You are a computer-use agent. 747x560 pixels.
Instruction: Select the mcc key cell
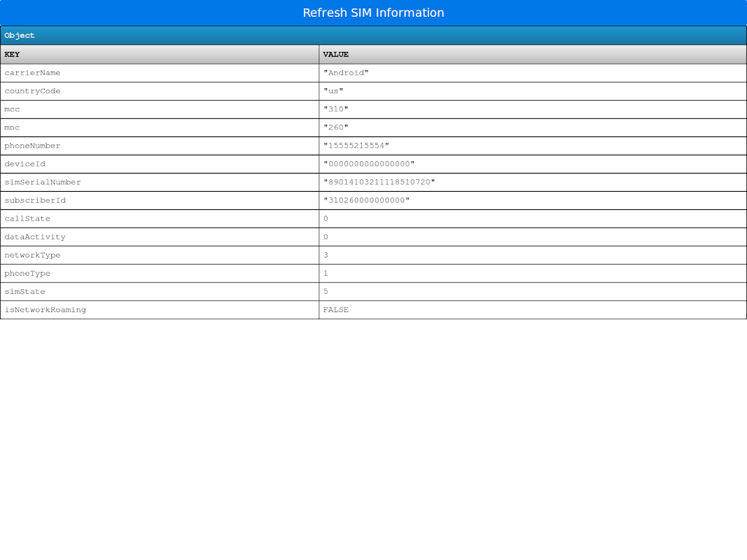coord(160,109)
